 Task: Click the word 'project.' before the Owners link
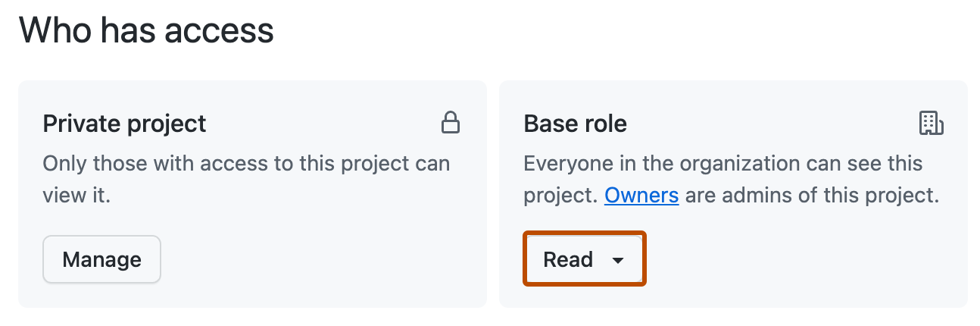pyautogui.click(x=560, y=196)
